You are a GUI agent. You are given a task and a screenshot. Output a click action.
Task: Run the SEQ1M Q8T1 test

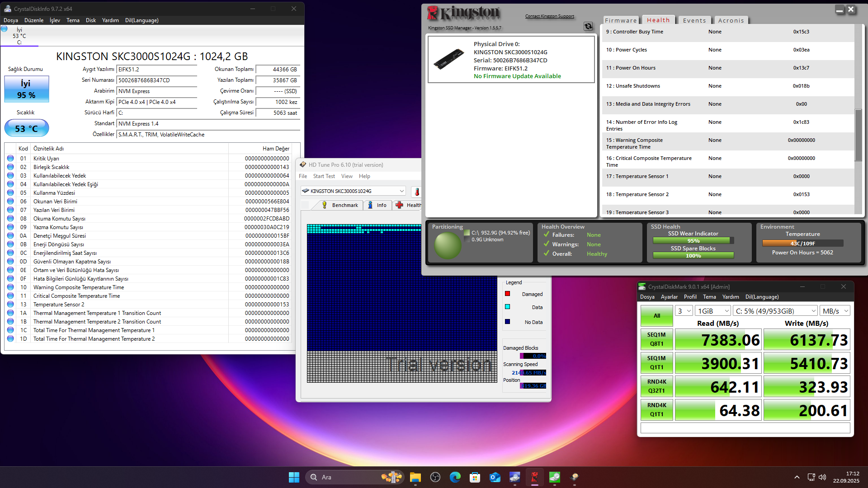pos(657,339)
